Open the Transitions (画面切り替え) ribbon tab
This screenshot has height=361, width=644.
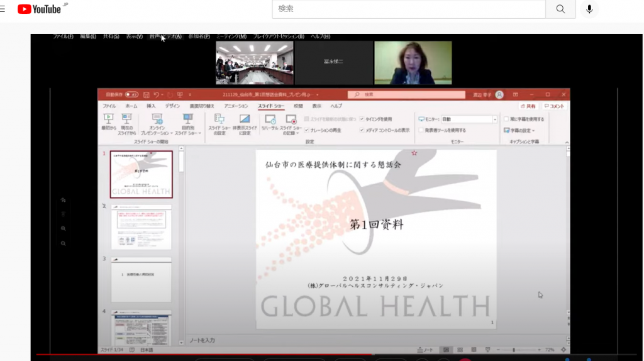click(x=202, y=106)
